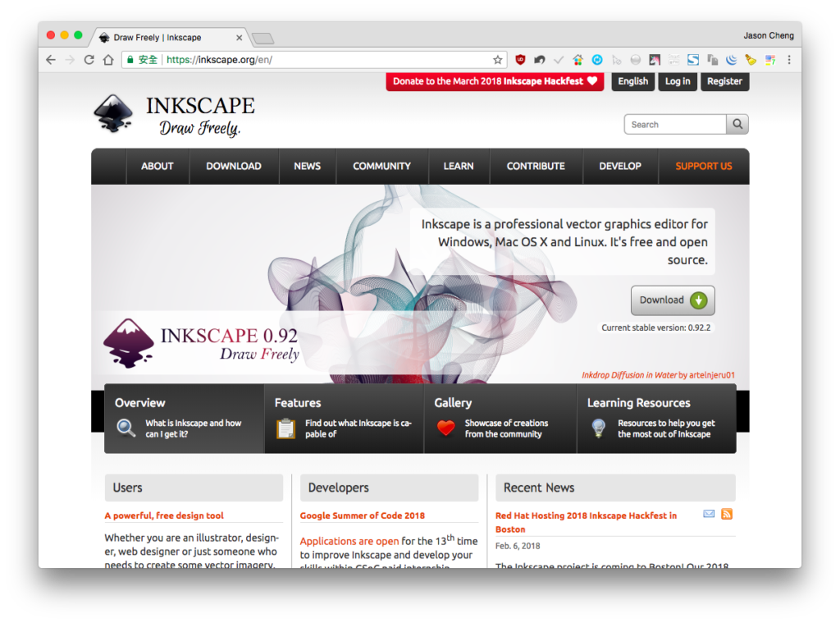
Task: Click the colored calendar extension icon
Action: coord(770,60)
